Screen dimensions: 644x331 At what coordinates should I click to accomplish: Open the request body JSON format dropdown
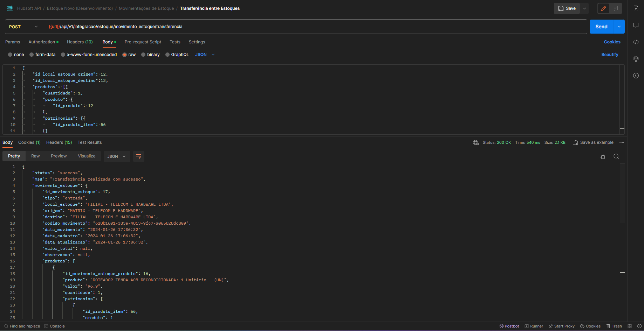pos(205,55)
